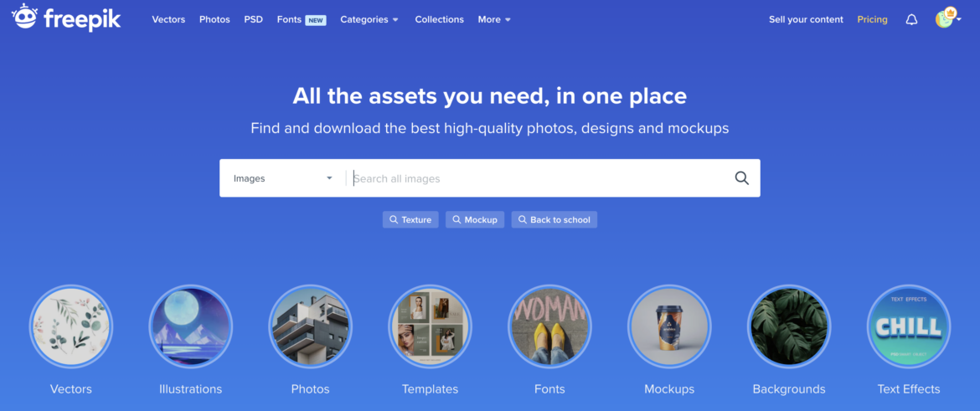This screenshot has height=411, width=980.
Task: Open Collections in the navigation bar
Action: [440, 19]
